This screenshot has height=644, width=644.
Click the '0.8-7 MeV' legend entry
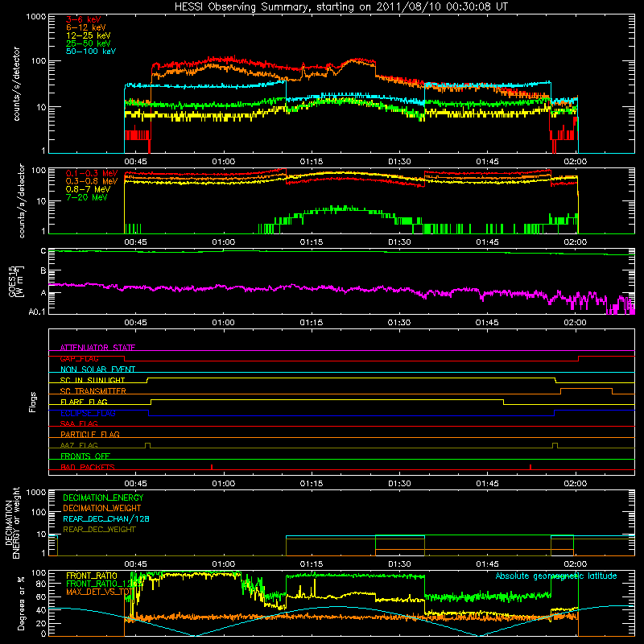coord(88,189)
